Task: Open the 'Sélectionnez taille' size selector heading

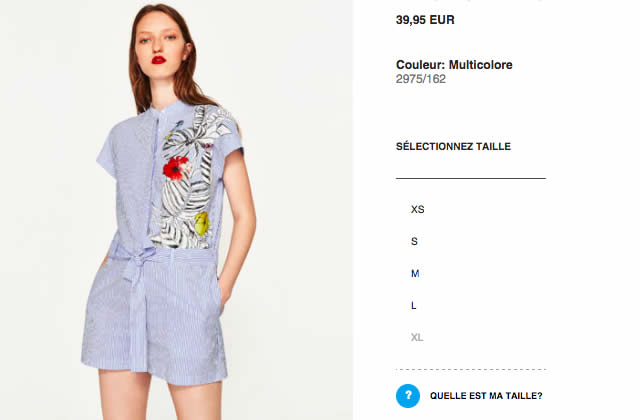Action: pyautogui.click(x=453, y=147)
